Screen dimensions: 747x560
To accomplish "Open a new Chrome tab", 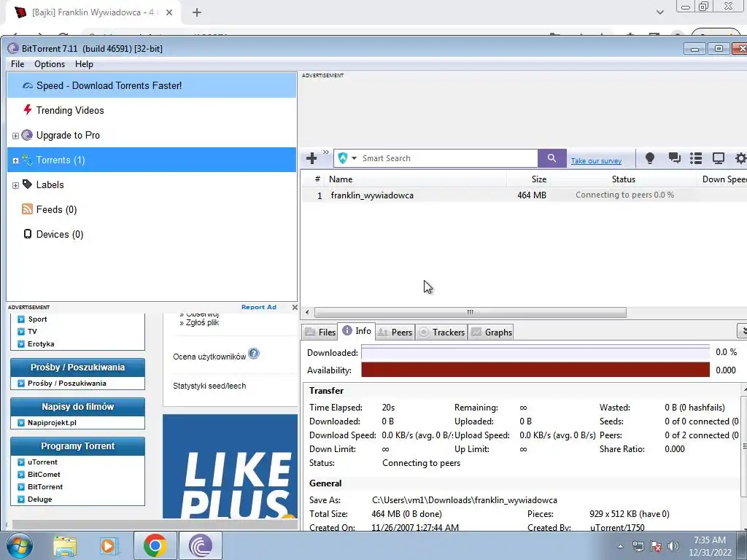I will (197, 12).
